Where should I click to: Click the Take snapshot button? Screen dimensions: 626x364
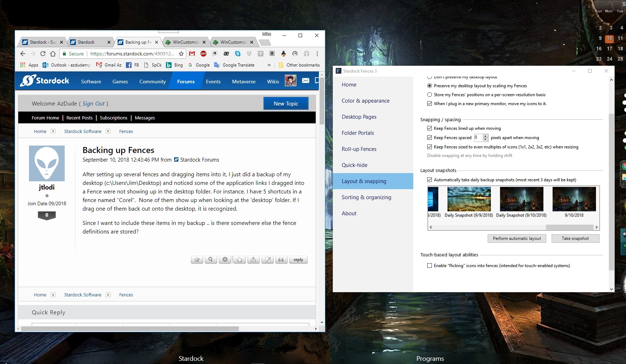click(575, 238)
